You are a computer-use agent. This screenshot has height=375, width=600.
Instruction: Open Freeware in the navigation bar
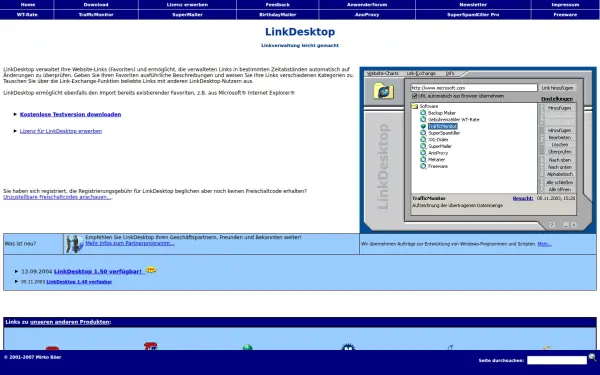(565, 15)
